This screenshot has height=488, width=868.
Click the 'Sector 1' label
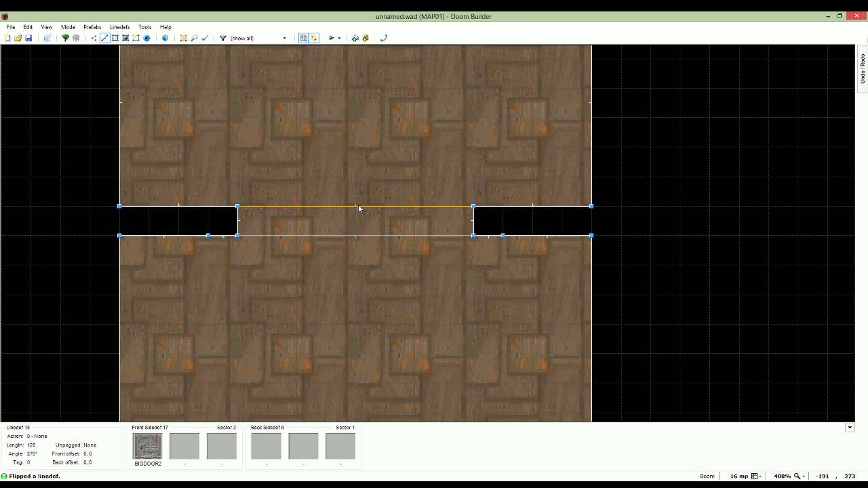coord(345,428)
